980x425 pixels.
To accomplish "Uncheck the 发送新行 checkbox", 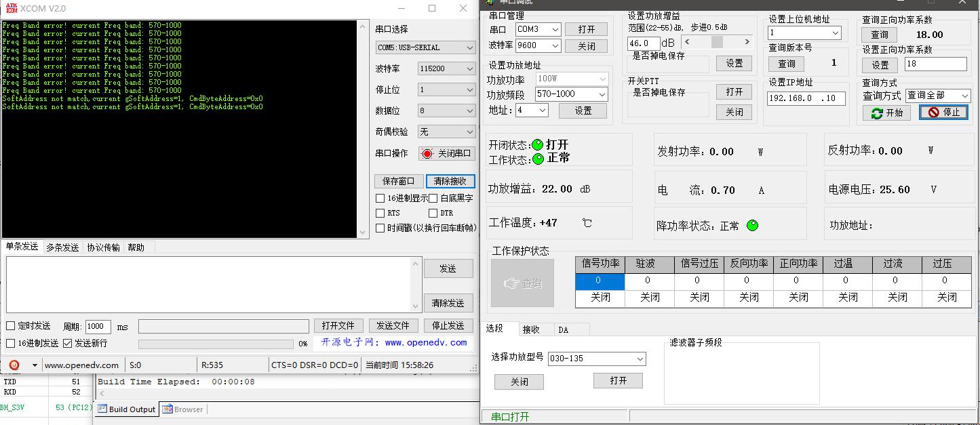I will point(67,343).
